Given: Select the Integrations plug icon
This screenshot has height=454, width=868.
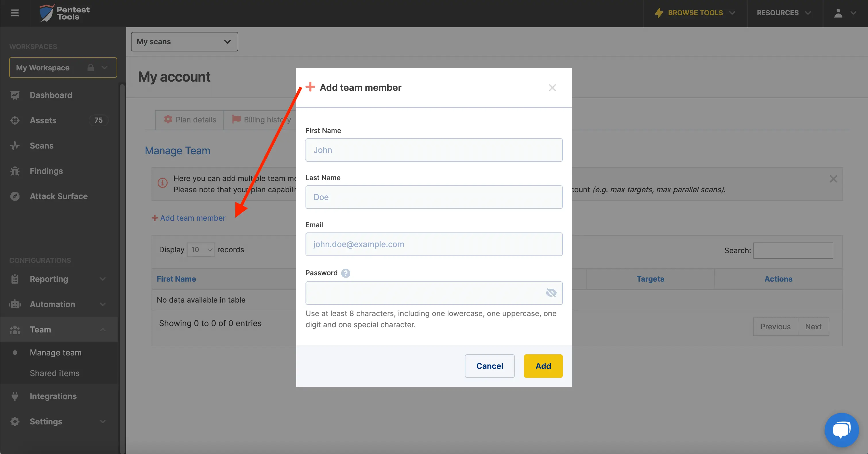Looking at the screenshot, I should click(15, 396).
